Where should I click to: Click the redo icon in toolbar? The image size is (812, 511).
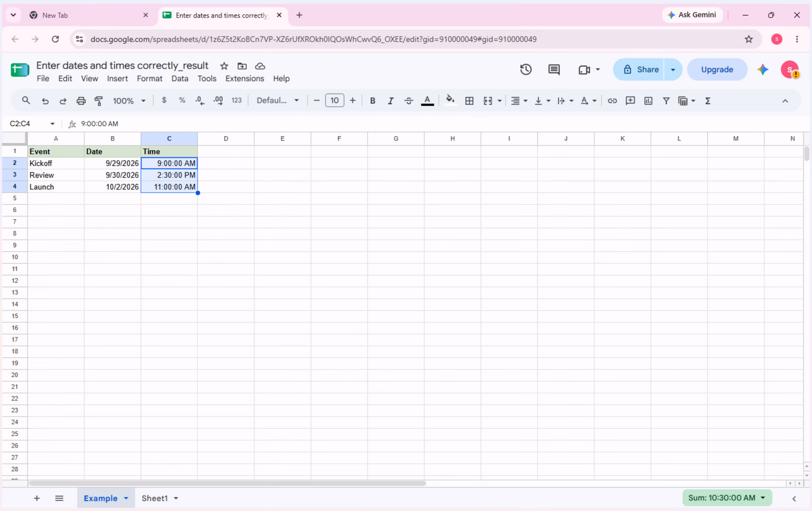63,101
